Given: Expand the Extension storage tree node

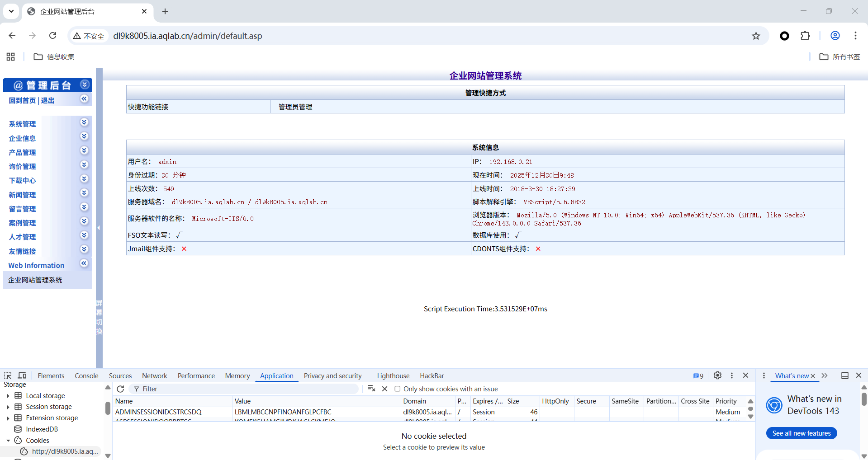Looking at the screenshot, I should click(x=8, y=418).
